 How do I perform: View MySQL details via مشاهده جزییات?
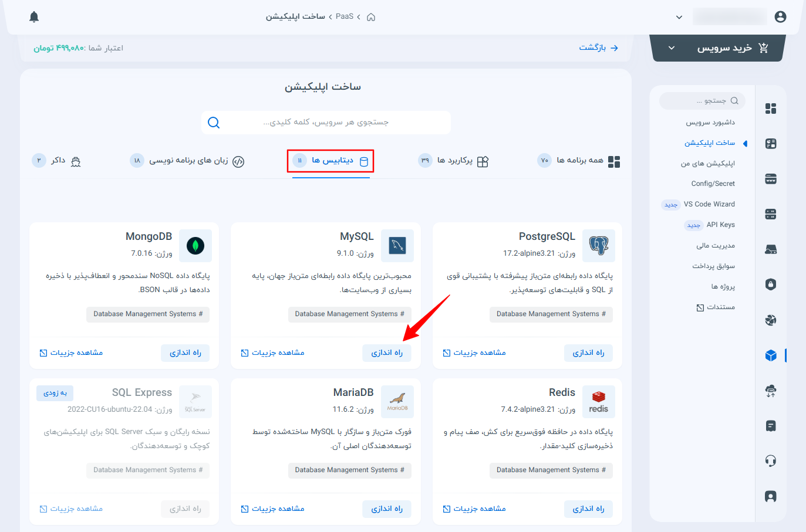point(272,353)
